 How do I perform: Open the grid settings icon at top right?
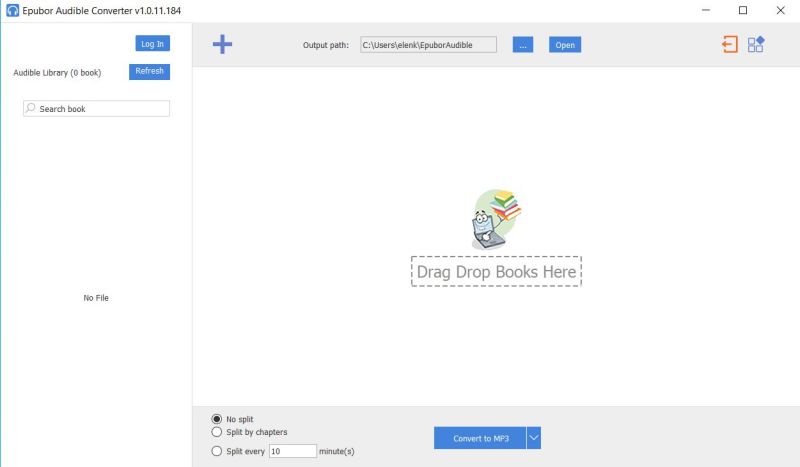pos(756,44)
